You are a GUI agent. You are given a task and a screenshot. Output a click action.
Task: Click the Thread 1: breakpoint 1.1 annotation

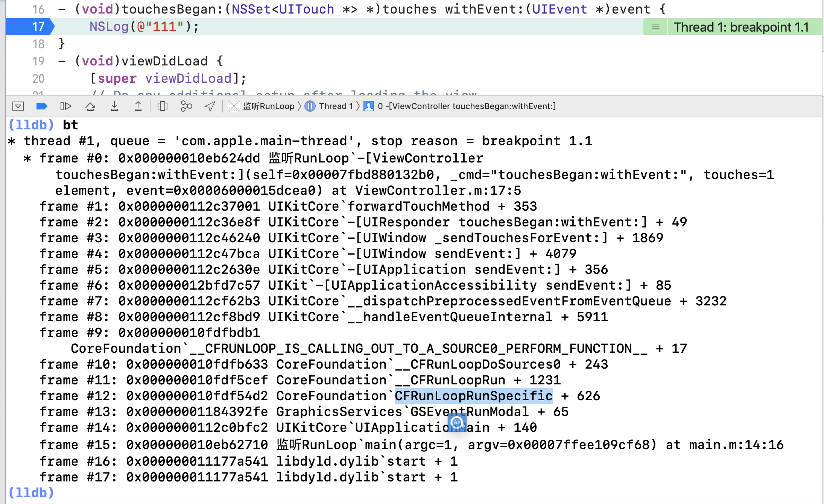(x=741, y=27)
